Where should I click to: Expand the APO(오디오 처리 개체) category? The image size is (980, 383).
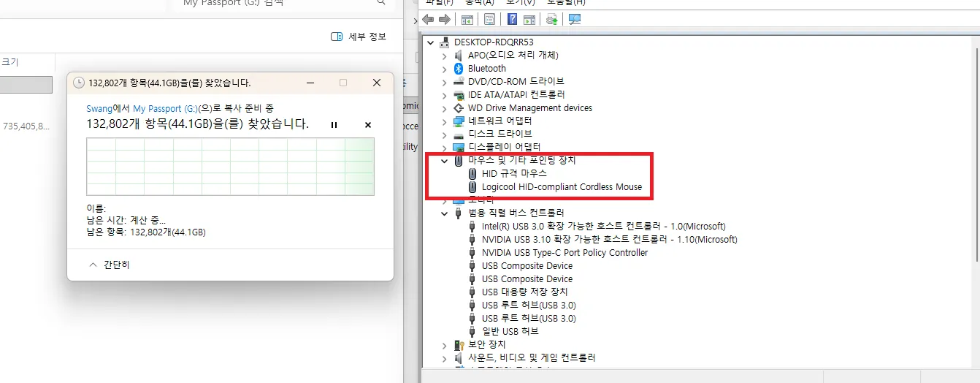(445, 55)
